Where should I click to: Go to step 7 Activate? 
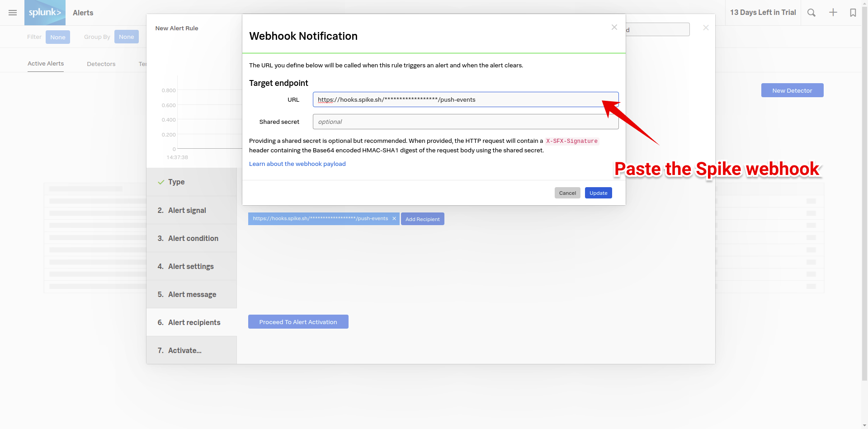192,350
